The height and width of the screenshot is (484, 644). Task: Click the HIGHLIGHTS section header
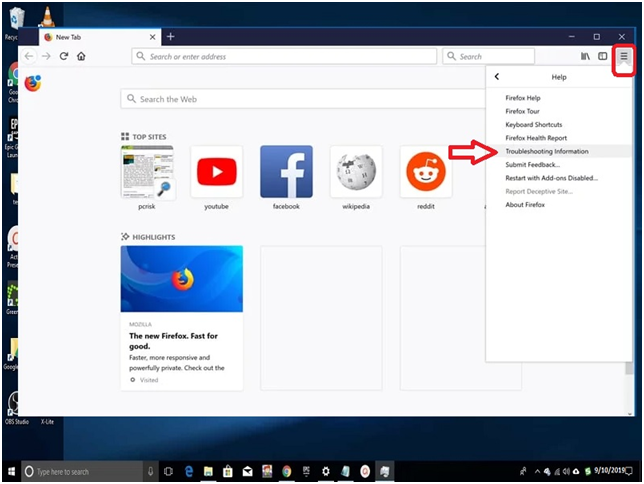(148, 237)
